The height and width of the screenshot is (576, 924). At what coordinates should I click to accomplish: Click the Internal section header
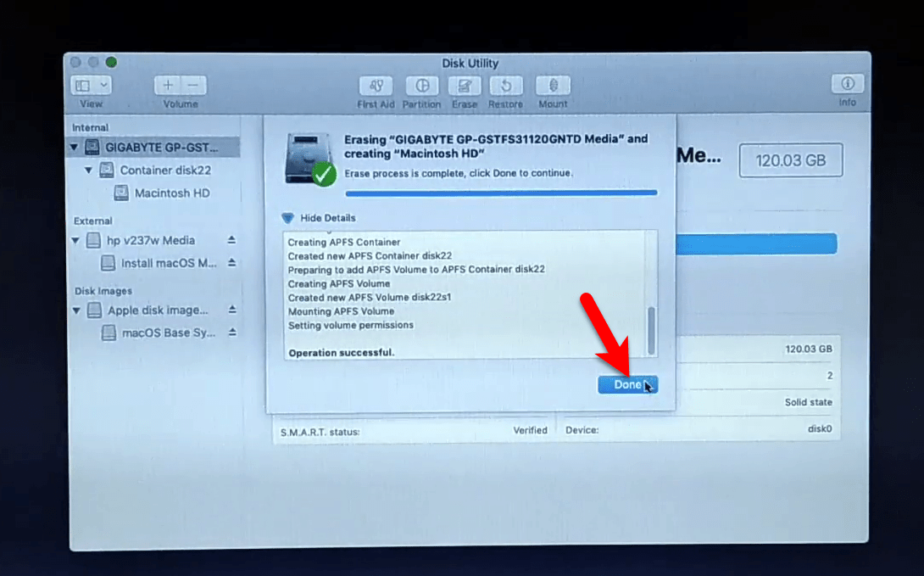click(x=90, y=127)
